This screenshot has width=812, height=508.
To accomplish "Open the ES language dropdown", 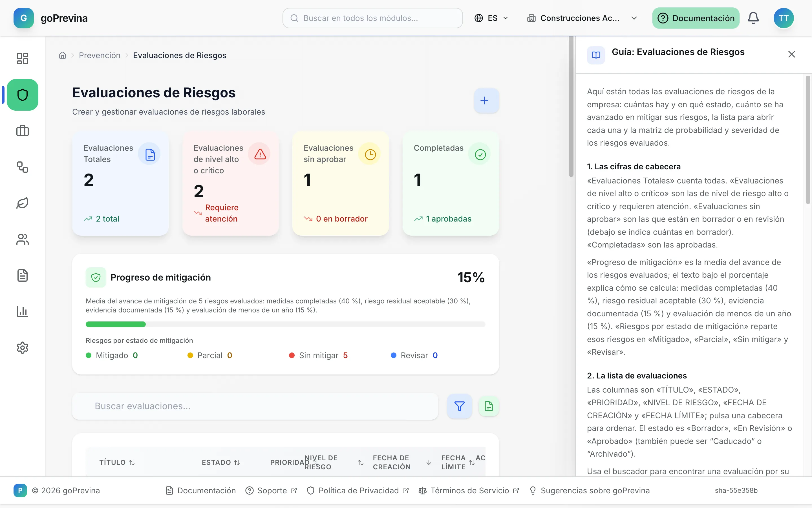I will [491, 18].
